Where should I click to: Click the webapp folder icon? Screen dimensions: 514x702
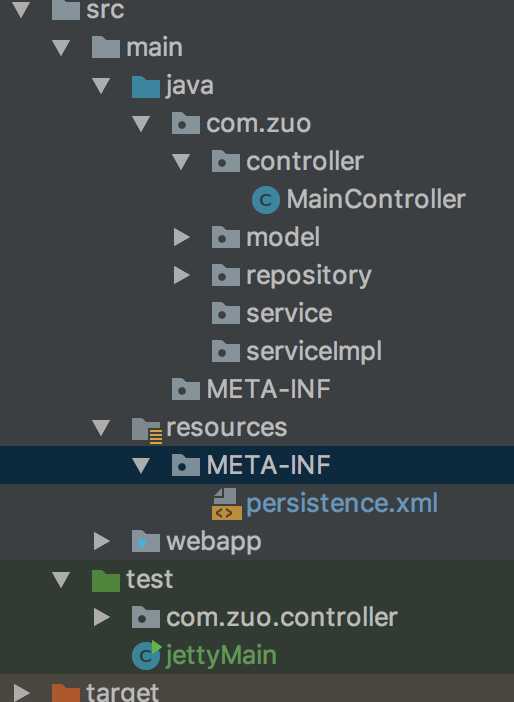[146, 542]
